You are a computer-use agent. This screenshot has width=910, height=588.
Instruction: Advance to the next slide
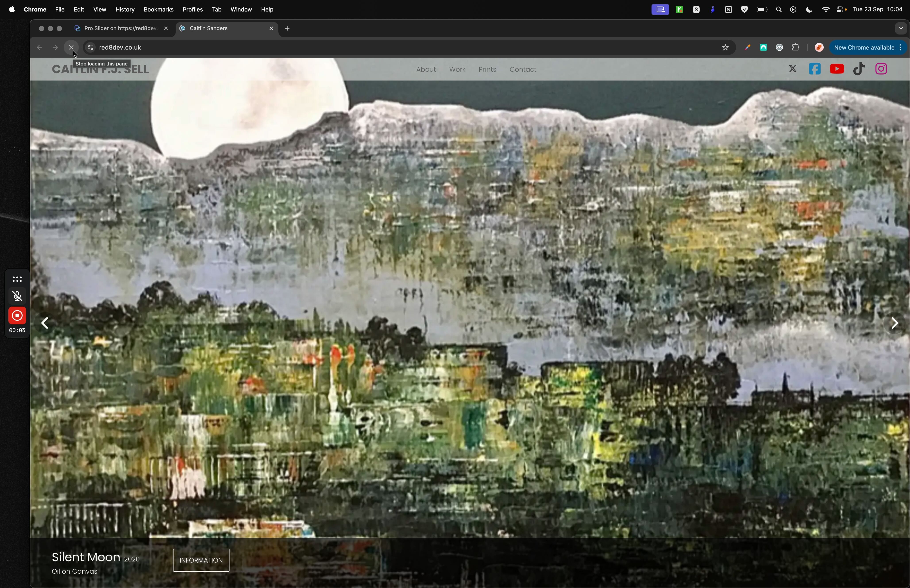pyautogui.click(x=895, y=323)
